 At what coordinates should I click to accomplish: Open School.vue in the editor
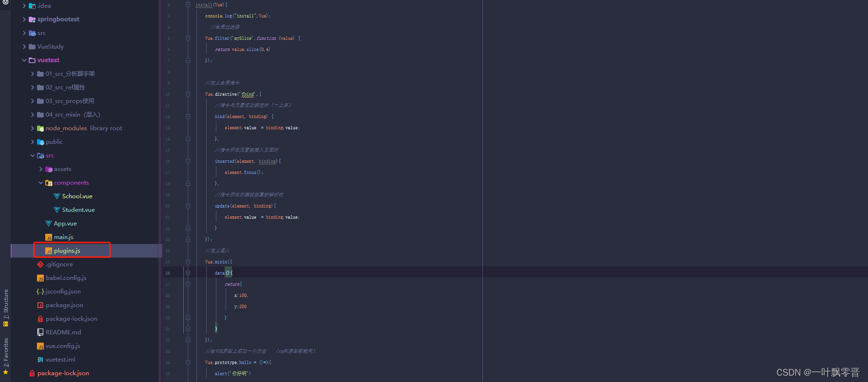point(77,196)
